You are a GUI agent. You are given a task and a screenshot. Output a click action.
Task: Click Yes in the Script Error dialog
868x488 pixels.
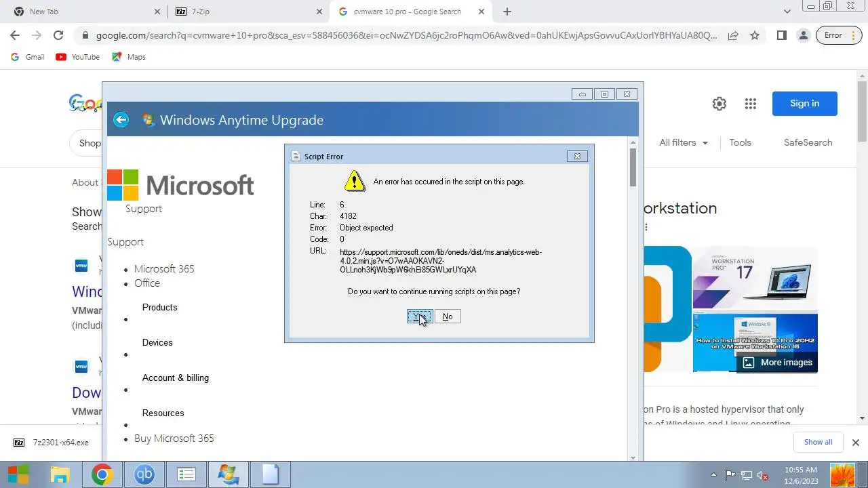[420, 317]
